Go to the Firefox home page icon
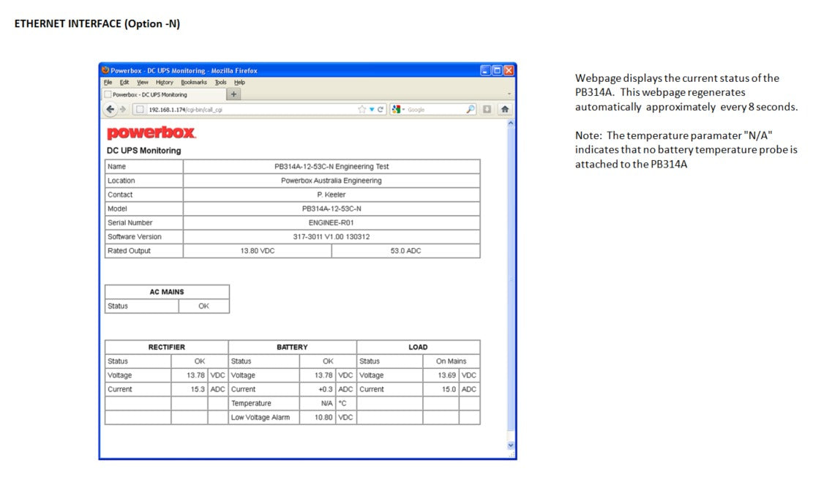The width and height of the screenshot is (824, 504). point(504,109)
